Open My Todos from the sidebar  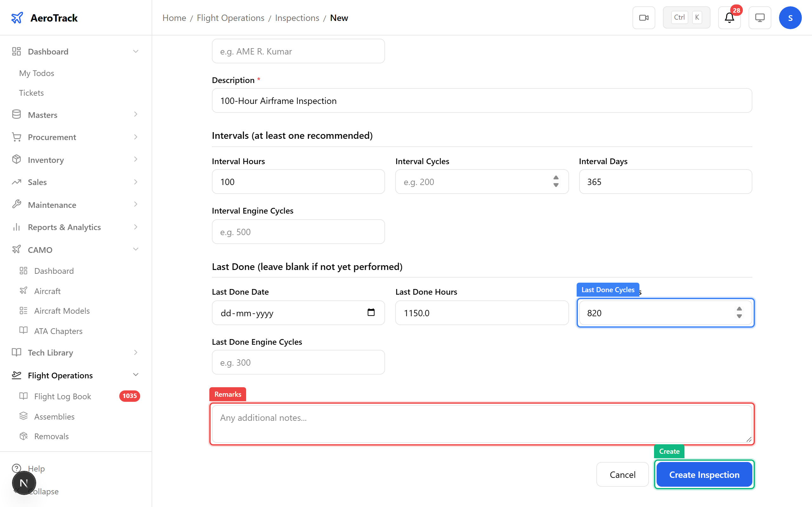tap(36, 73)
